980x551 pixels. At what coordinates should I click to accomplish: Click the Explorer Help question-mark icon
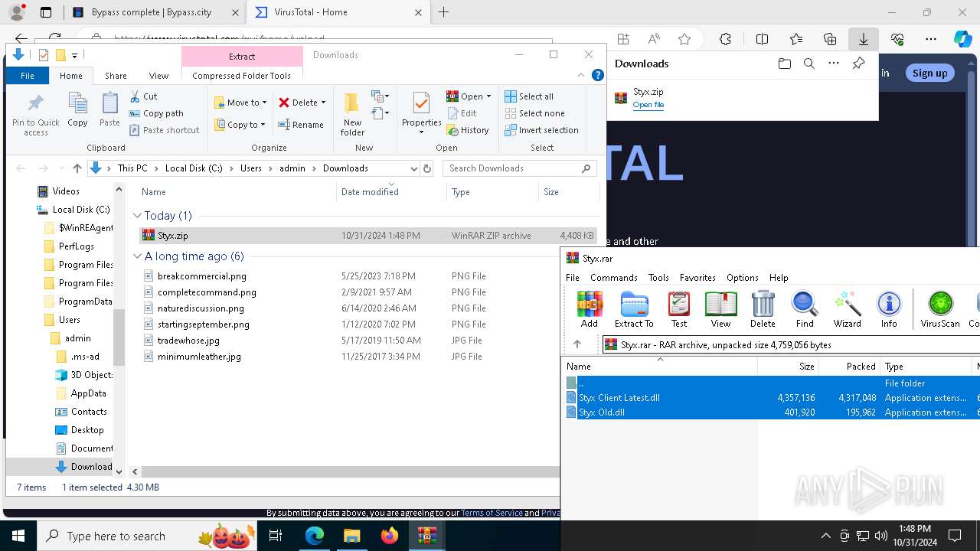pos(598,75)
